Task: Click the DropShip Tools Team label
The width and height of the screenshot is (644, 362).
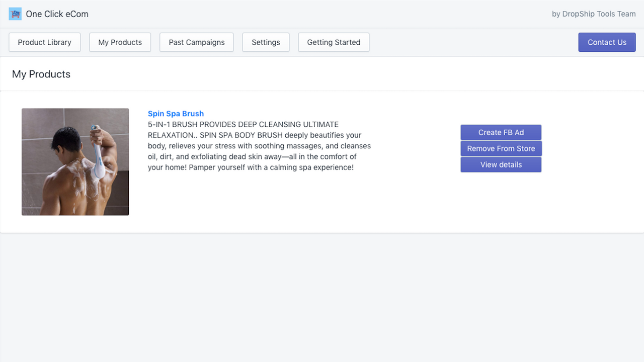Action: [594, 14]
